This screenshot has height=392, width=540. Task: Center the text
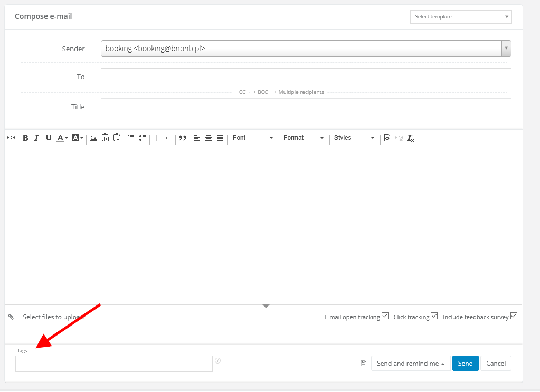(x=209, y=138)
